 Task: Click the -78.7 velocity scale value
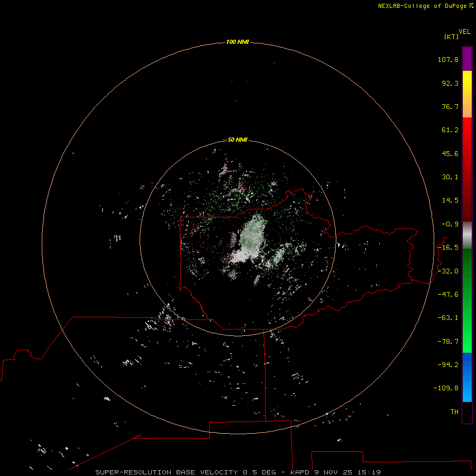tap(448, 342)
